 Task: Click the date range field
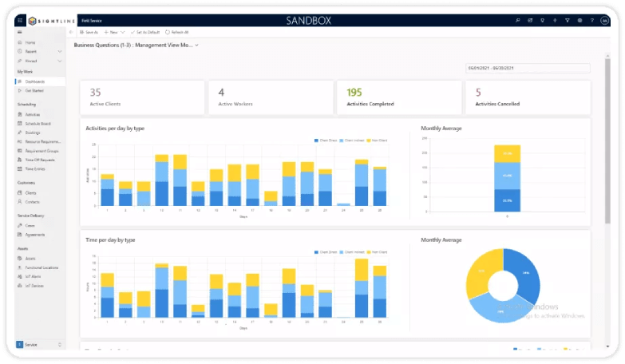pyautogui.click(x=528, y=68)
